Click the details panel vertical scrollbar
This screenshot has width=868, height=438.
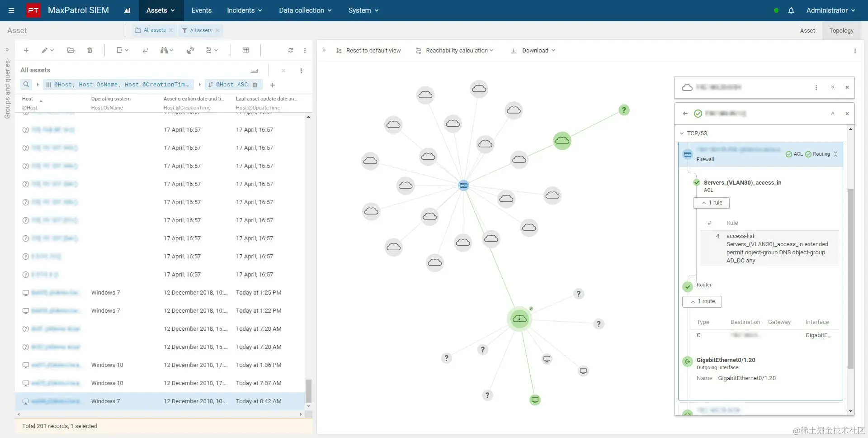[x=850, y=279]
